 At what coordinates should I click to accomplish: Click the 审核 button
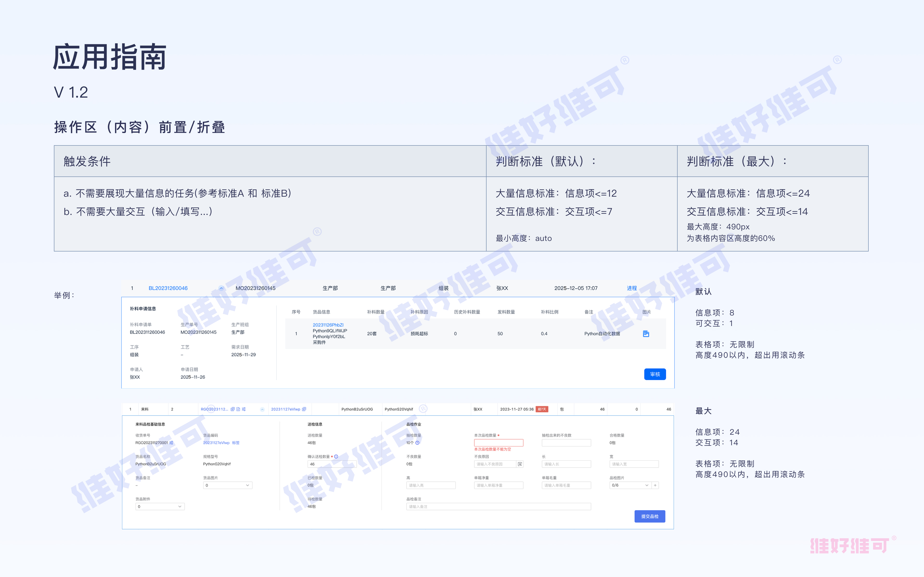coord(655,374)
